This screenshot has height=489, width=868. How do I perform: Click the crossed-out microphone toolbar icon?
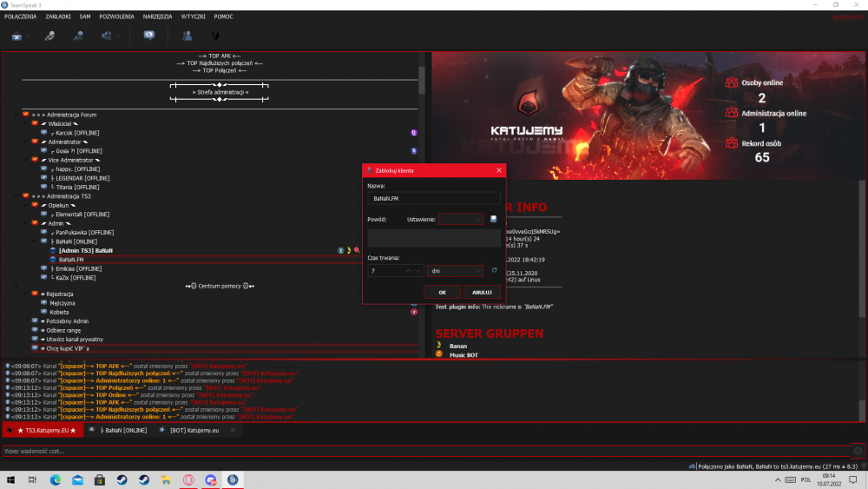click(78, 36)
